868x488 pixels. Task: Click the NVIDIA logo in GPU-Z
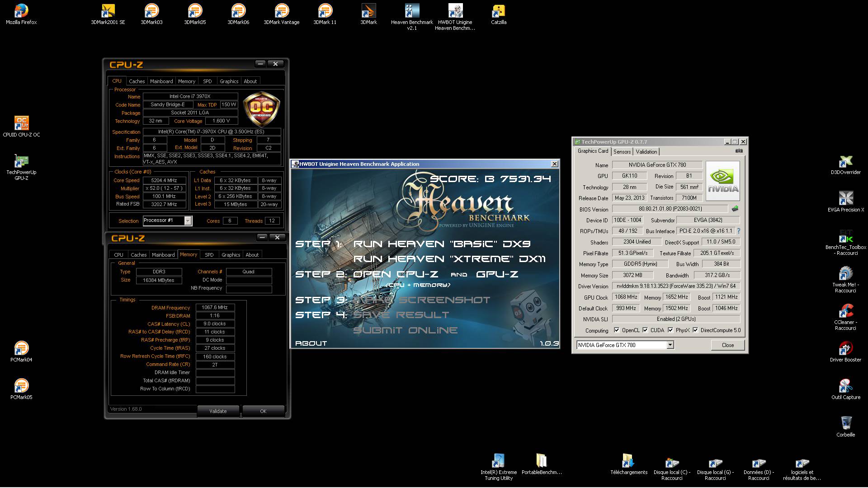tap(723, 182)
